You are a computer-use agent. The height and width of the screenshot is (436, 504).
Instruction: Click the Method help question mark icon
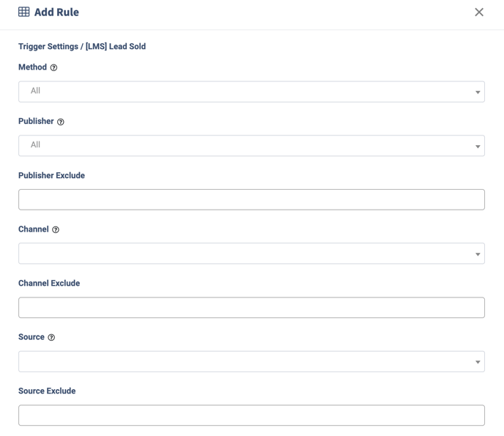[53, 67]
